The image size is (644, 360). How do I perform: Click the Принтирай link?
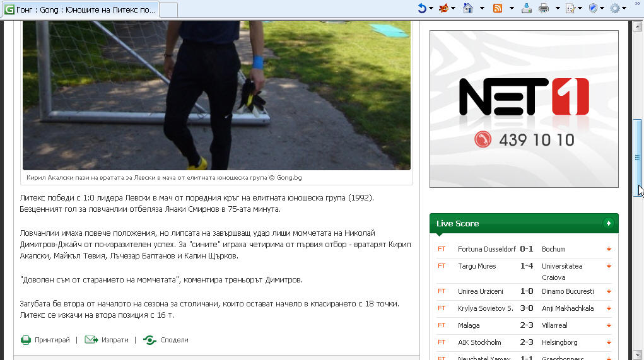[x=52, y=340]
